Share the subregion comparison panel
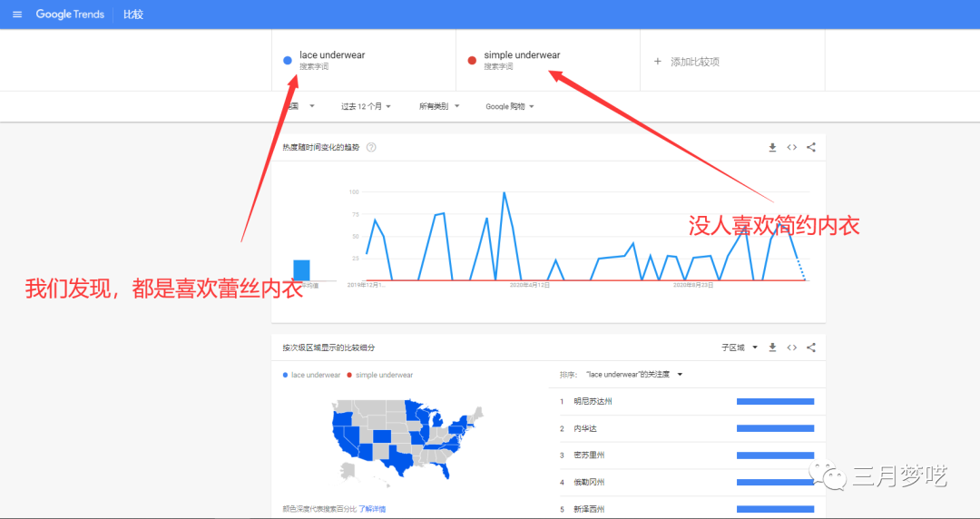Screen dimensions: 980x519 click(811, 348)
